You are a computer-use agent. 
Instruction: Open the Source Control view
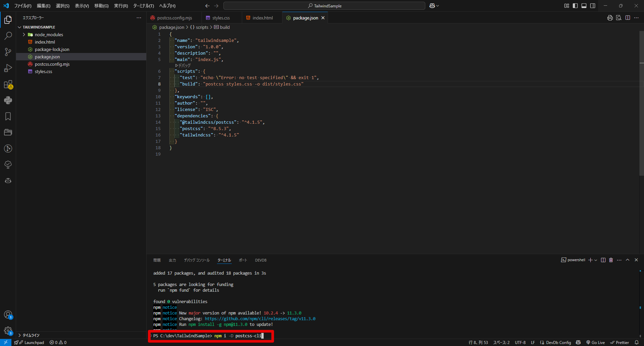pyautogui.click(x=8, y=52)
